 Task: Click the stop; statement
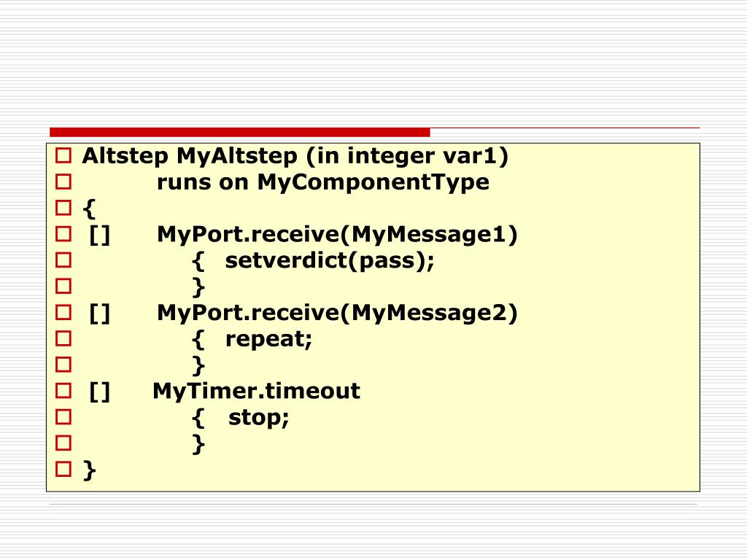259,418
